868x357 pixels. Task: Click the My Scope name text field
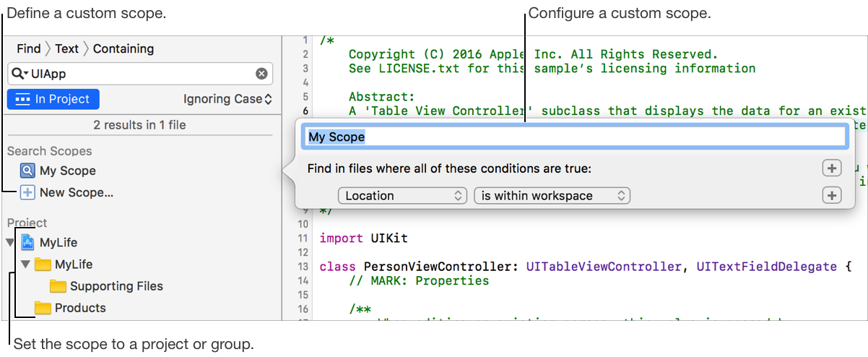pos(576,137)
